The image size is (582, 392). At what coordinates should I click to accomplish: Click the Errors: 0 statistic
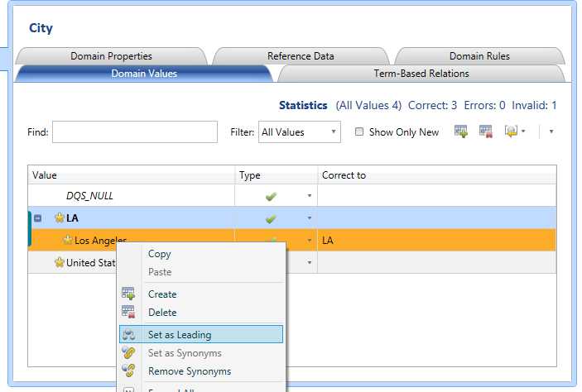point(484,105)
